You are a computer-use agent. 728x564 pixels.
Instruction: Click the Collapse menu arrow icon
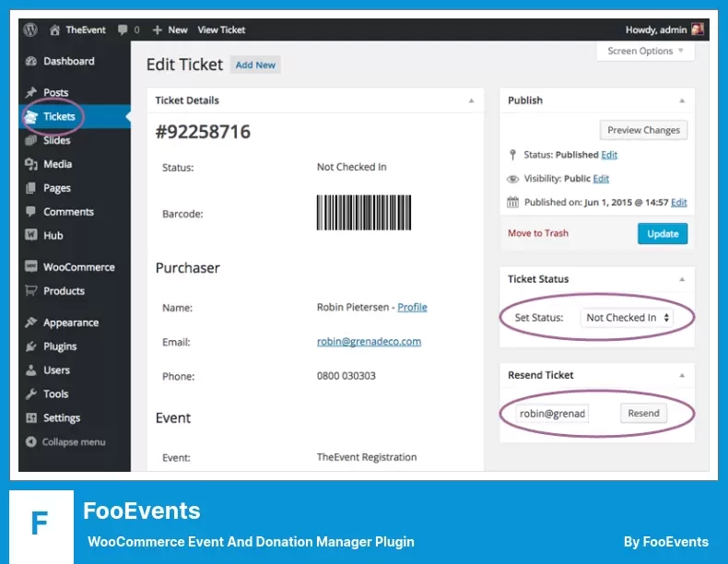pos(31,442)
